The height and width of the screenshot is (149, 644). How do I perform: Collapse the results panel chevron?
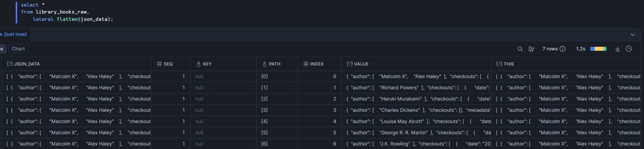tap(632, 35)
